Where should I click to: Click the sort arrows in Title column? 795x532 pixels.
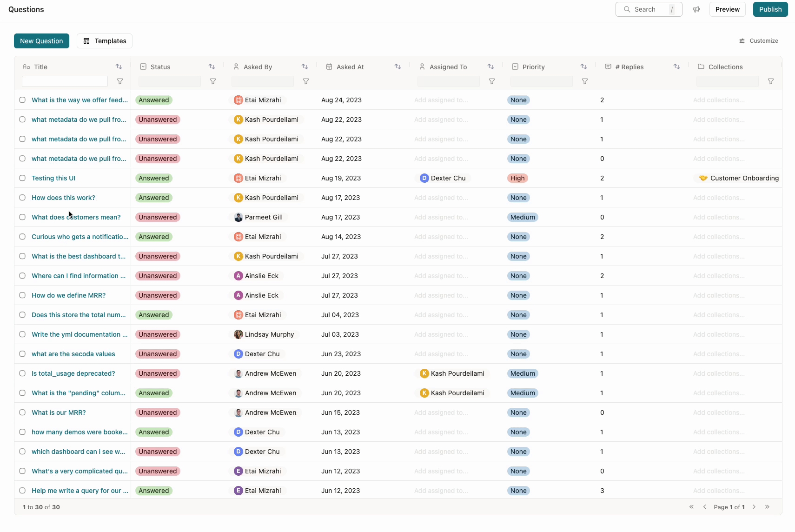point(119,66)
